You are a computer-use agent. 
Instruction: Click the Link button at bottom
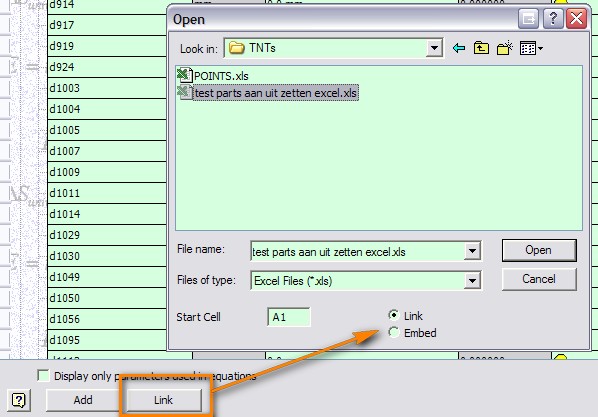click(163, 400)
